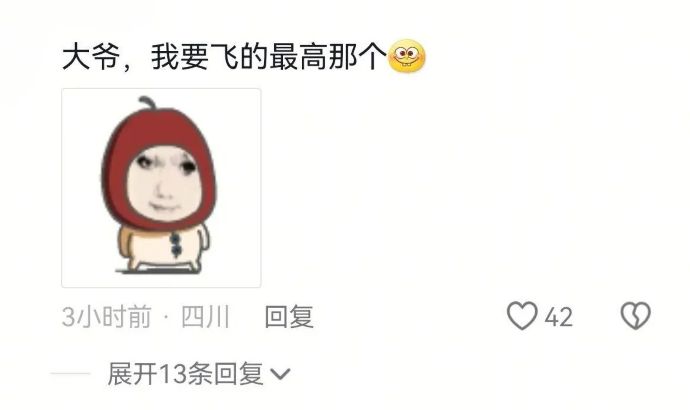690x410 pixels.
Task: Click the 四川 location label
Action: pos(205,316)
